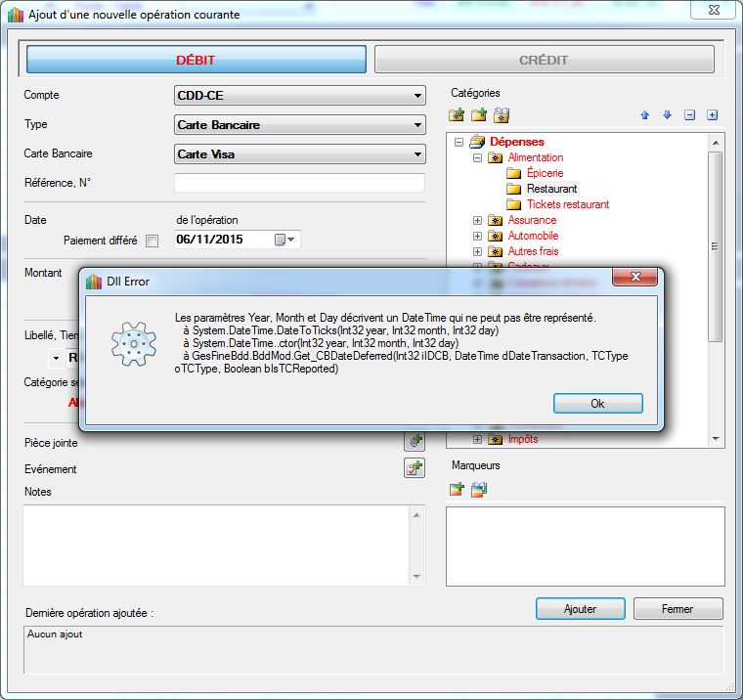Open the Libellé dropdown arrow

pos(56,358)
